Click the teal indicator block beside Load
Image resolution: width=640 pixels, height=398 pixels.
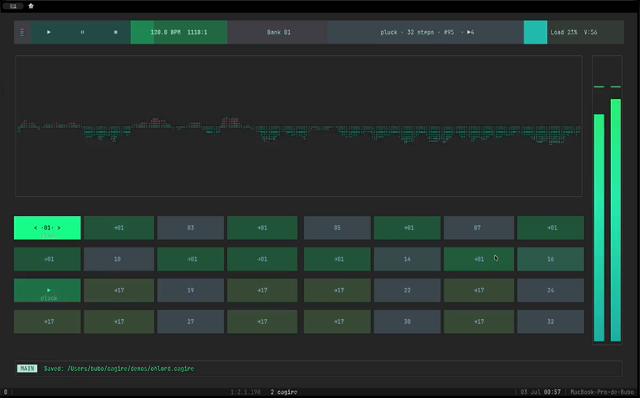coord(536,32)
